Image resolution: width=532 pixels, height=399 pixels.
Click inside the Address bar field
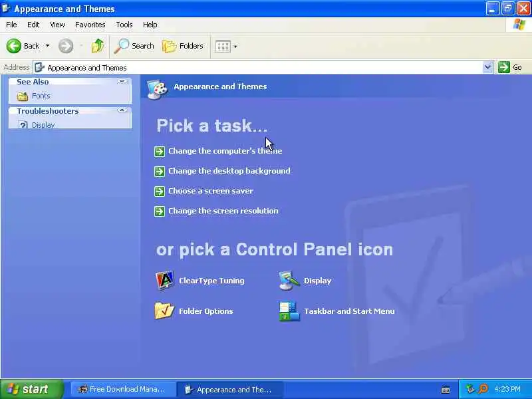[258, 68]
